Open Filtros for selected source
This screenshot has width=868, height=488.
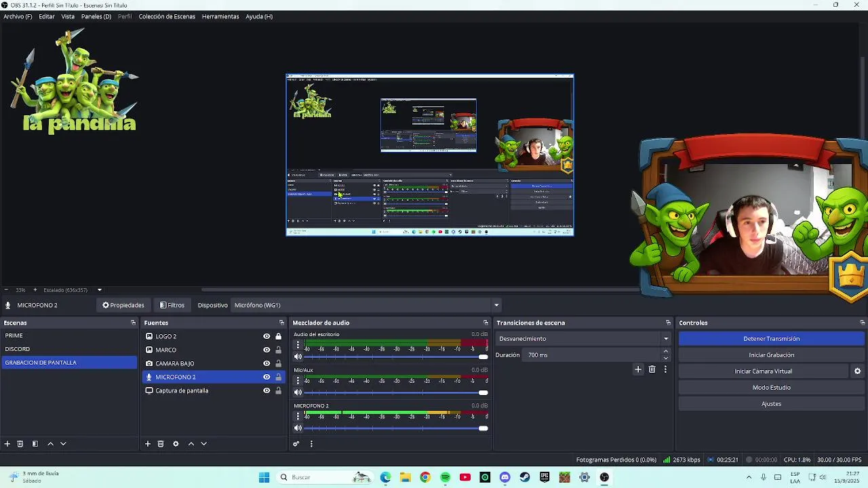[x=172, y=305]
